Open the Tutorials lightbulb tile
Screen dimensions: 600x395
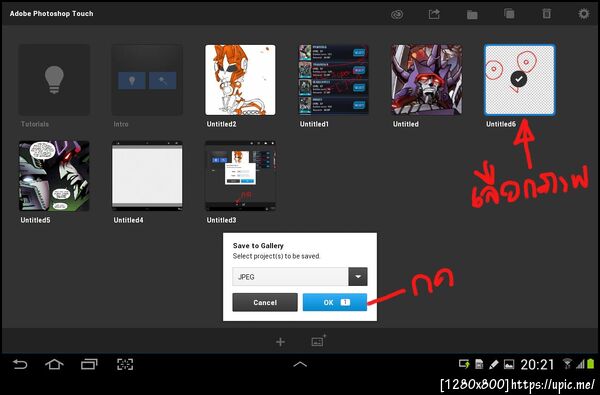click(x=54, y=80)
